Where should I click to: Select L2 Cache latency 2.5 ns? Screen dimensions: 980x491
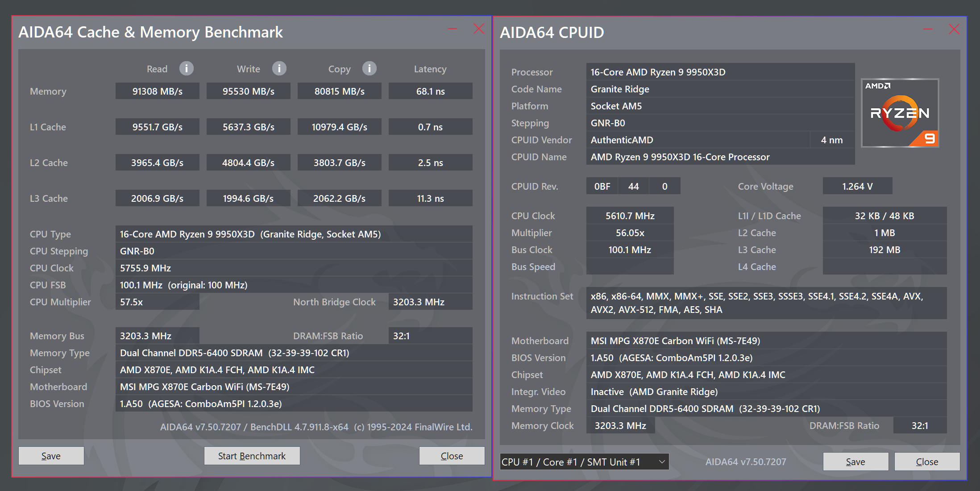click(430, 162)
